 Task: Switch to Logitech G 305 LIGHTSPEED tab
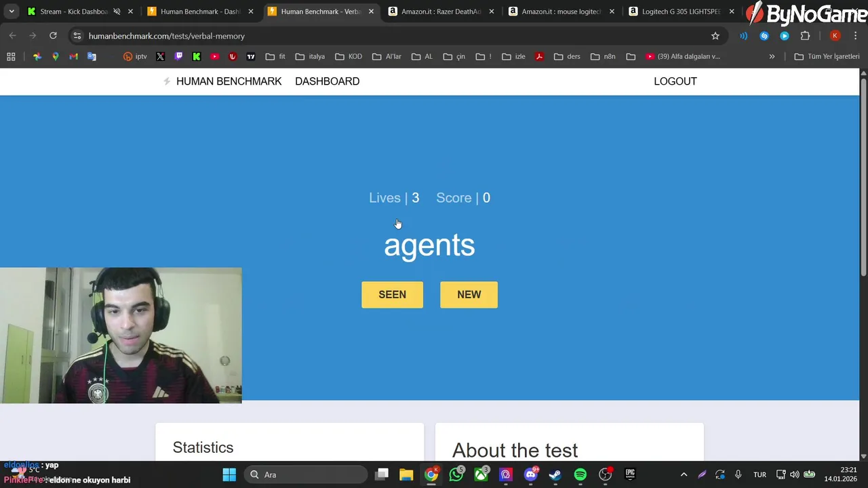tap(682, 12)
